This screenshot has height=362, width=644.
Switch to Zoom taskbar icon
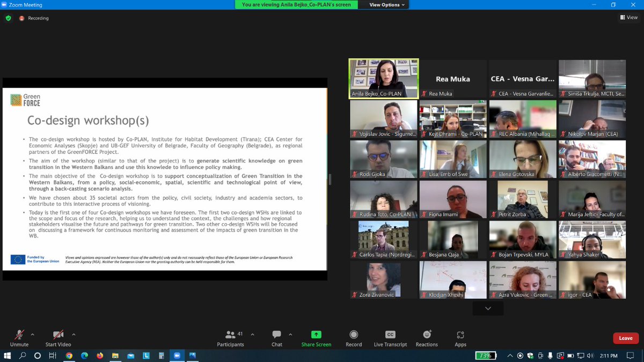[177, 355]
